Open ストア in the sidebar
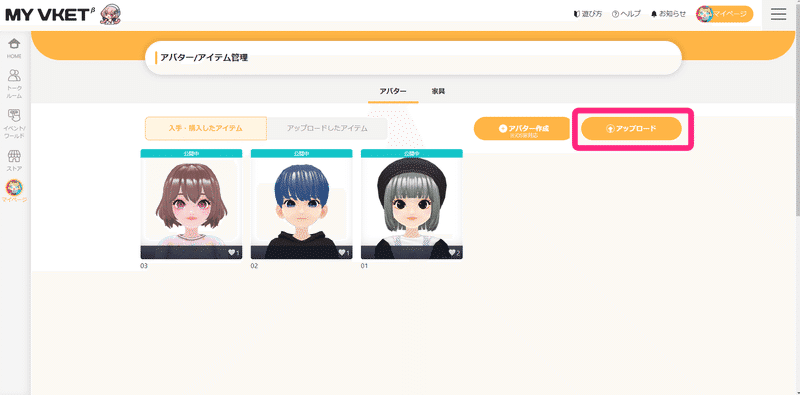The height and width of the screenshot is (395, 800). (x=14, y=160)
